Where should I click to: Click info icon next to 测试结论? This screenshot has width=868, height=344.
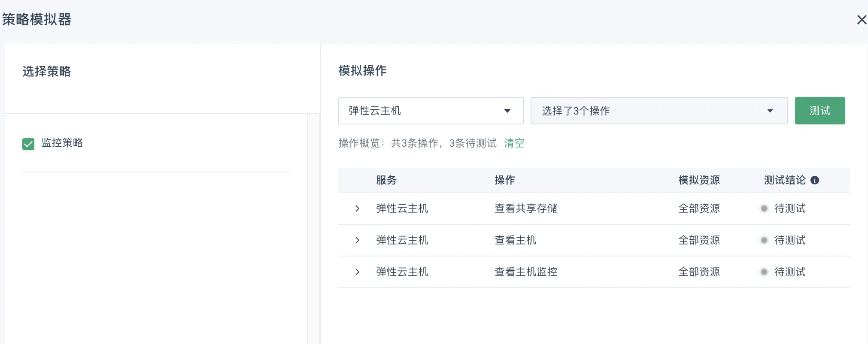pyautogui.click(x=814, y=181)
